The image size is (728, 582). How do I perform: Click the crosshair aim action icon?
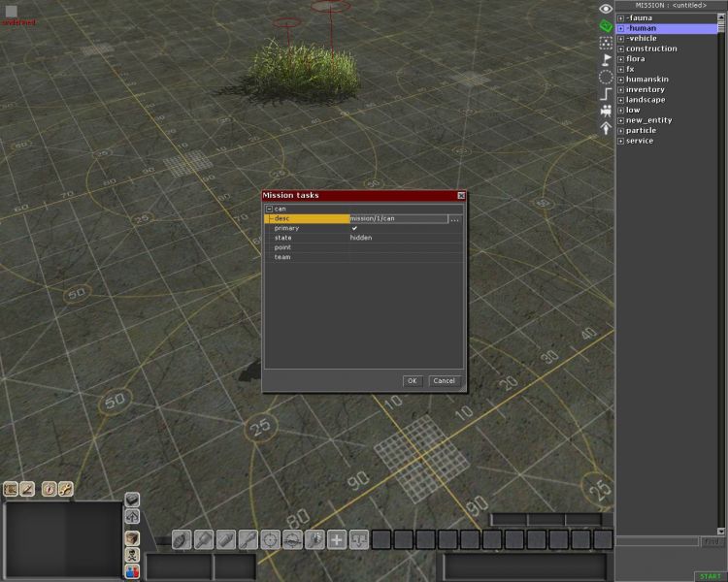coord(270,540)
